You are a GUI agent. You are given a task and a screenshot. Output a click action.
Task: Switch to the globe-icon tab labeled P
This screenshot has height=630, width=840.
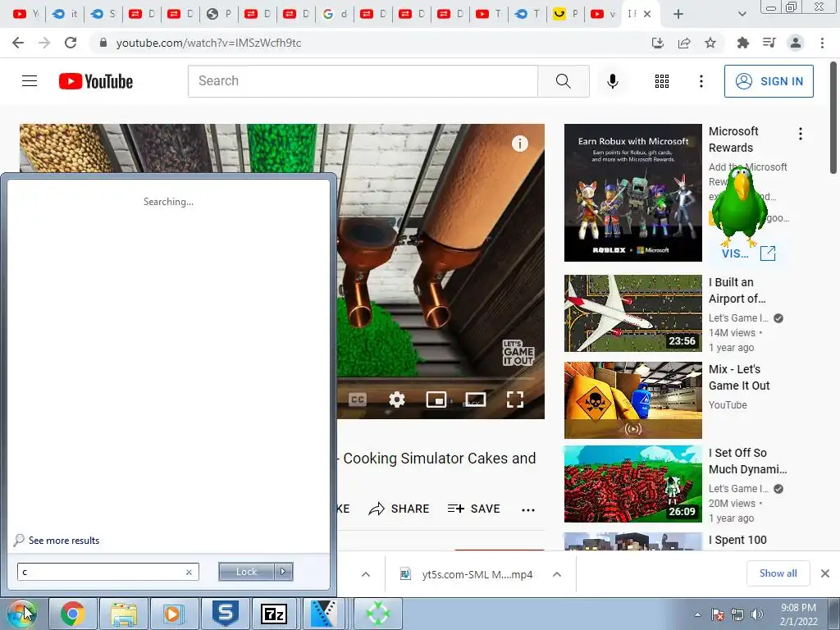pyautogui.click(x=218, y=14)
